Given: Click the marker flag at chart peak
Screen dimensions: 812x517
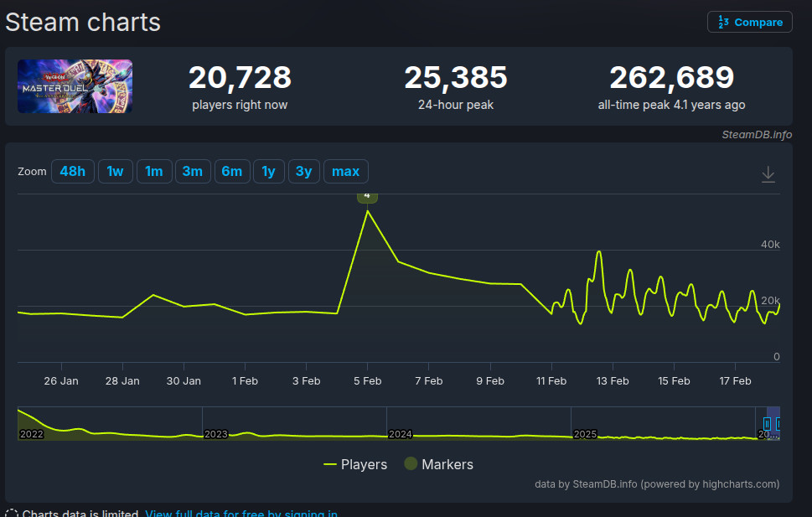Looking at the screenshot, I should pyautogui.click(x=367, y=198).
